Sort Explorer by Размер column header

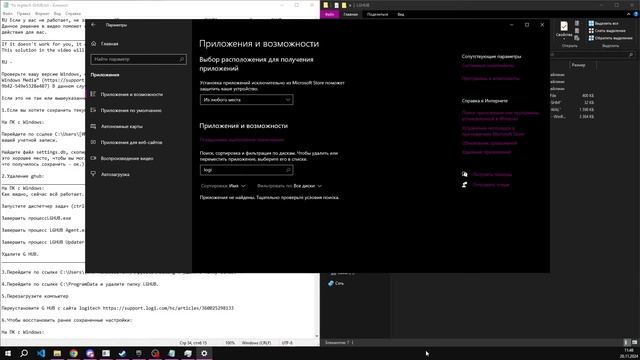click(578, 65)
